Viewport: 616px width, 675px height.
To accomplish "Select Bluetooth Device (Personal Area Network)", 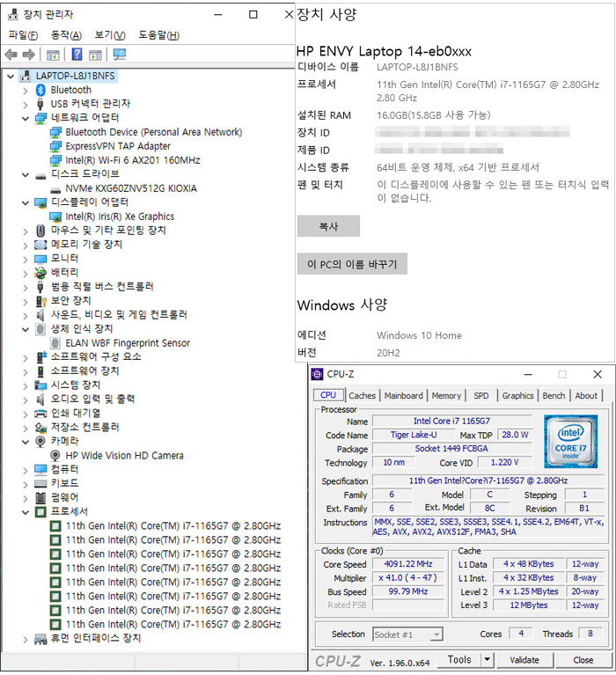I will pos(154,132).
